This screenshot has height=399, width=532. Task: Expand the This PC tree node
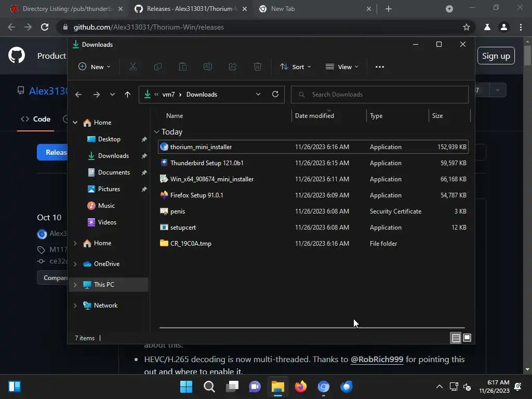pos(75,285)
